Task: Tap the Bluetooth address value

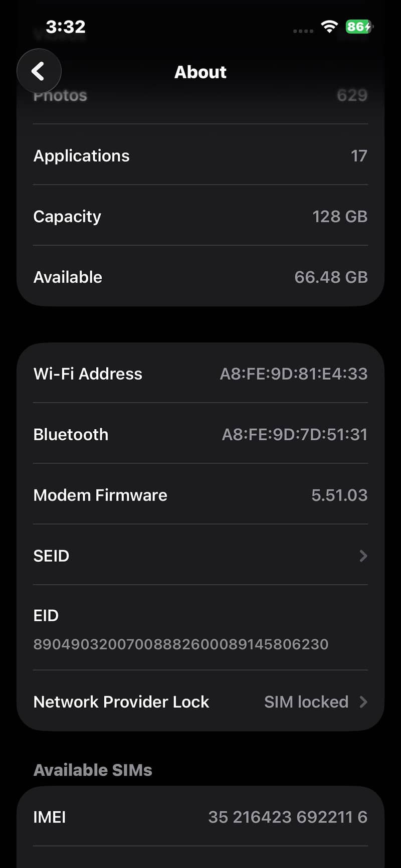Action: click(294, 434)
